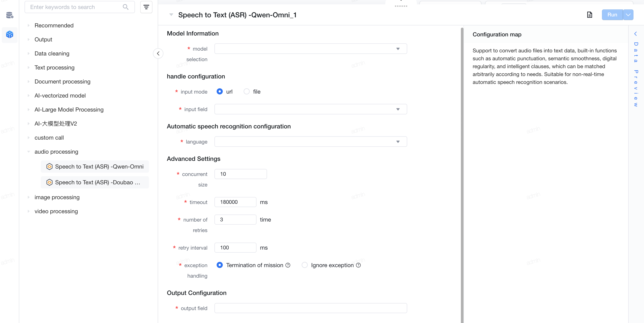Select Speech to Text (ASR) -Doubao item

coord(95,183)
